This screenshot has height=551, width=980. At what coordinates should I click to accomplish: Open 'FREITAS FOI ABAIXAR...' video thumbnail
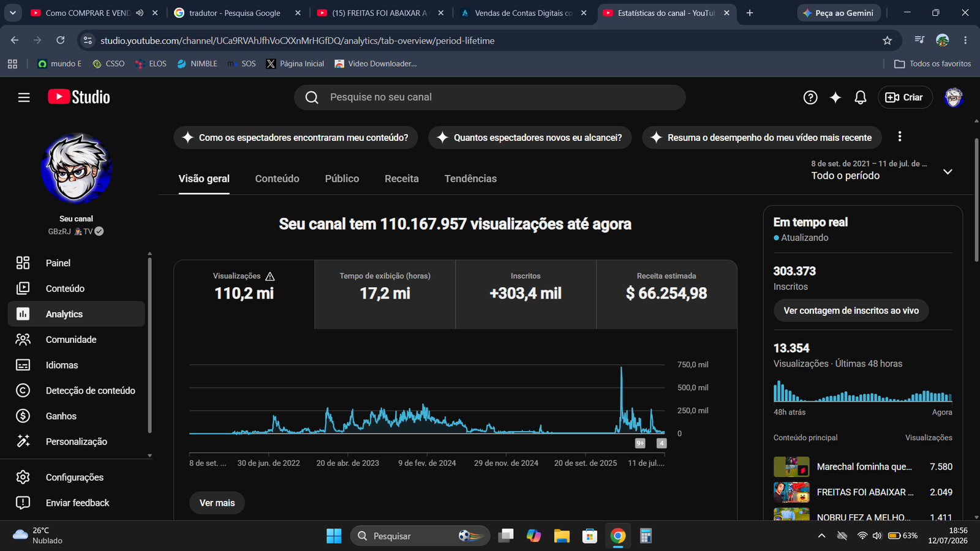pyautogui.click(x=791, y=492)
